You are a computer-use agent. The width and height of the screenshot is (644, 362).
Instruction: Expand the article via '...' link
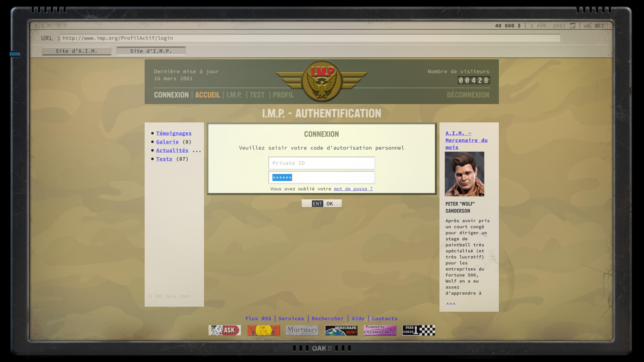tap(451, 303)
